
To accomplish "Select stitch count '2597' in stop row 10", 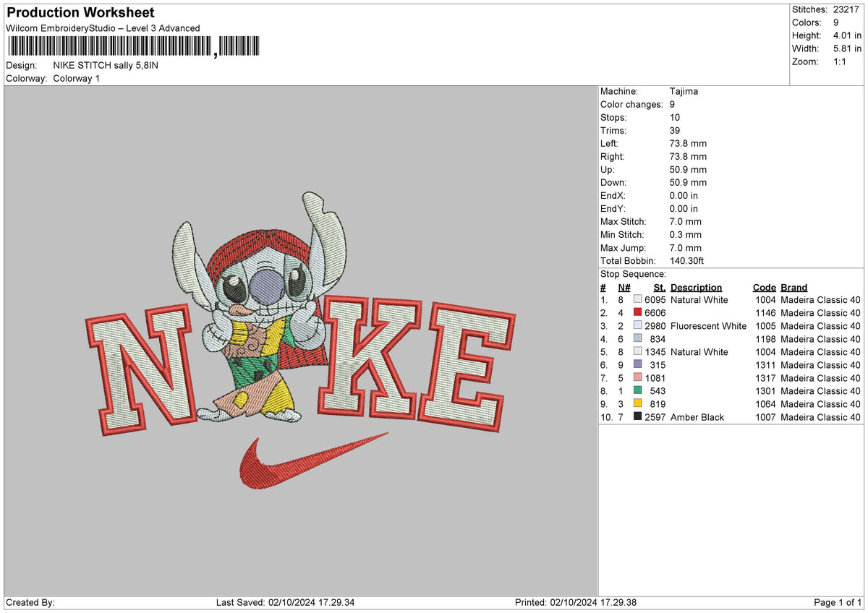I will pos(655,417).
